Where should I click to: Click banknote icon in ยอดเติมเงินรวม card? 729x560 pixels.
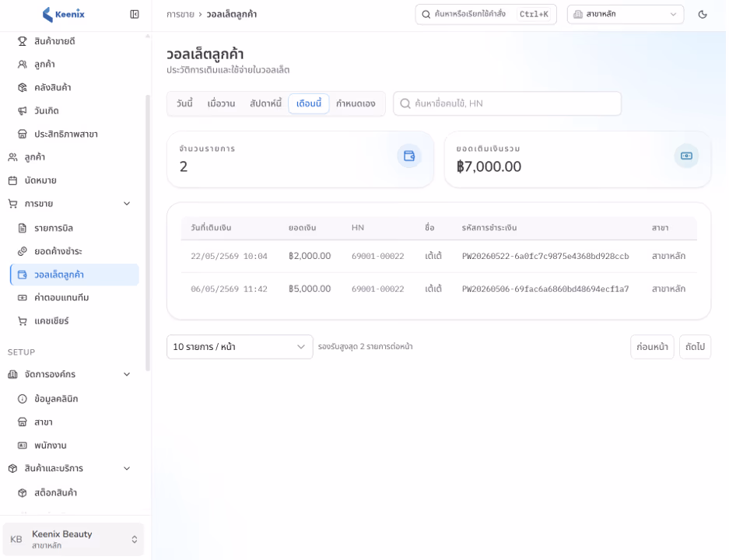pos(686,156)
